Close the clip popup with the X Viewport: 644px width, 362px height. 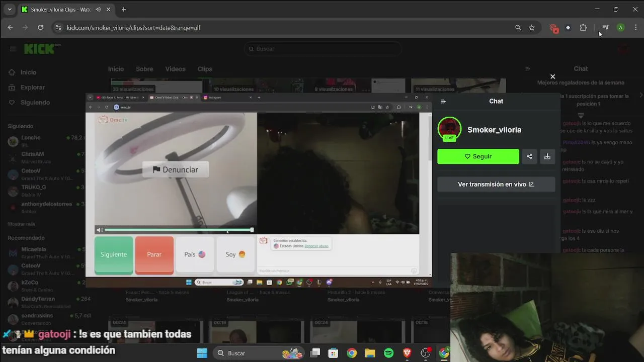552,76
